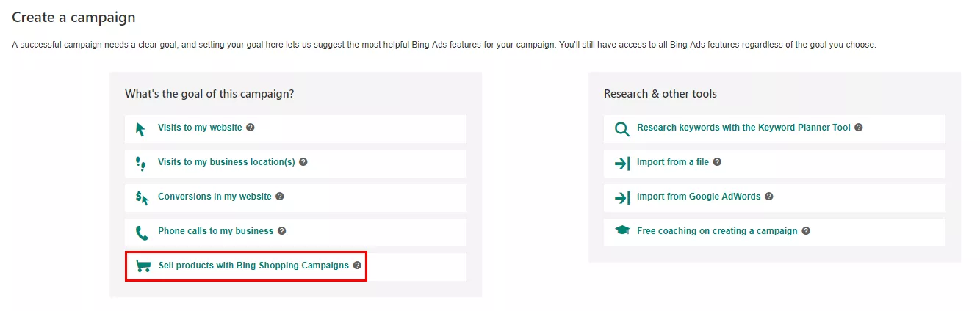Click the import arrow icon beside Import from a file
The height and width of the screenshot is (311, 980).
(x=621, y=164)
